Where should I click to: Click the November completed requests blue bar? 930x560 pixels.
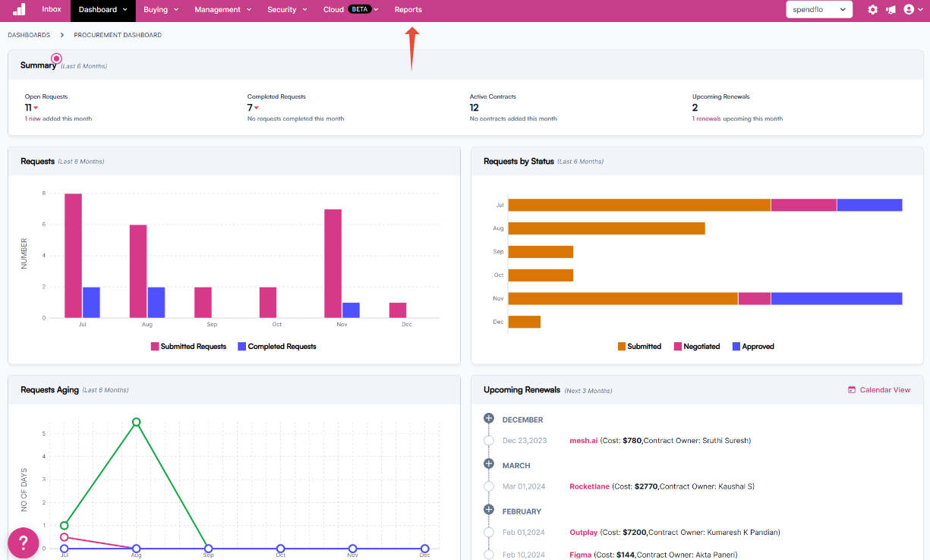[351, 310]
